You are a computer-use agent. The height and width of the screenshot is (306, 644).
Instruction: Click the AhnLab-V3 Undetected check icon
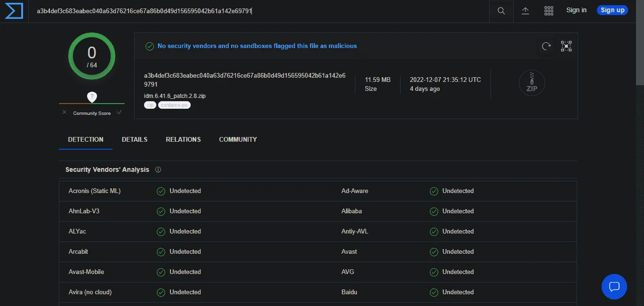click(x=161, y=211)
